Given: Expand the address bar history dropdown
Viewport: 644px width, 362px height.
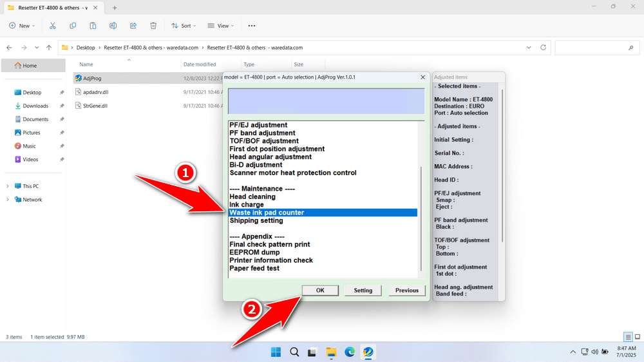Looking at the screenshot, I should click(x=529, y=48).
